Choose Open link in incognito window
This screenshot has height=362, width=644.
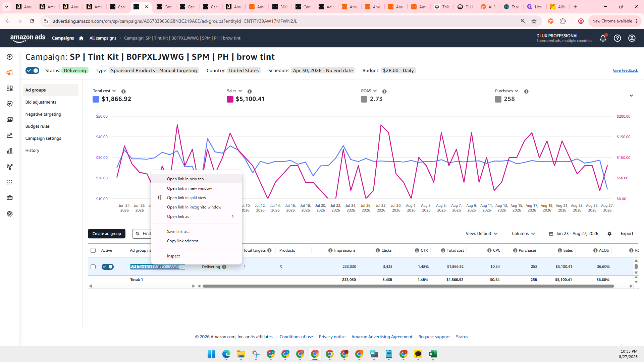(x=197, y=207)
